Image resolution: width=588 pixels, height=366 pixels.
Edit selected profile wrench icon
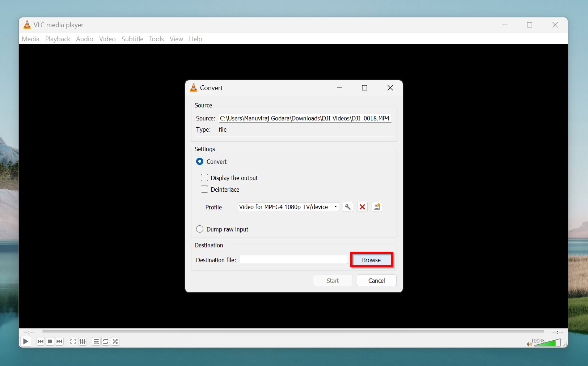[x=348, y=207]
